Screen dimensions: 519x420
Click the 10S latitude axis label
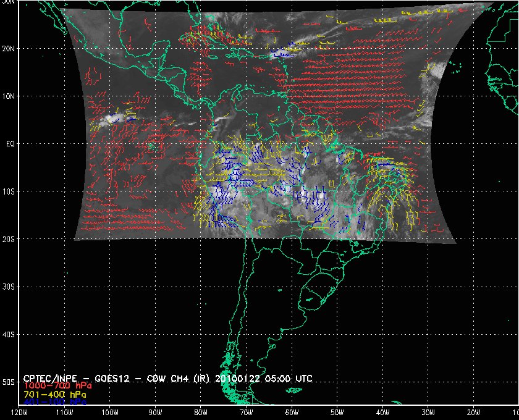(8, 191)
